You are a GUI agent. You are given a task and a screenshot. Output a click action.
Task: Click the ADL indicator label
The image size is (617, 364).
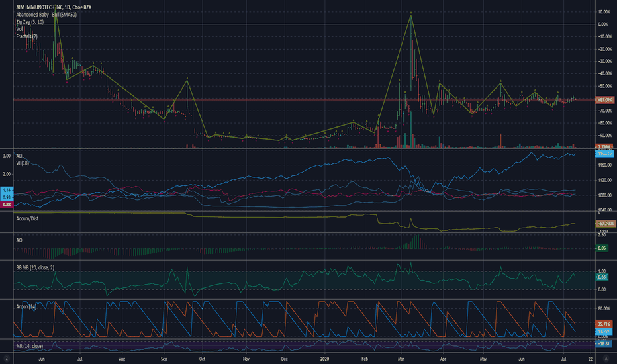[x=20, y=156]
